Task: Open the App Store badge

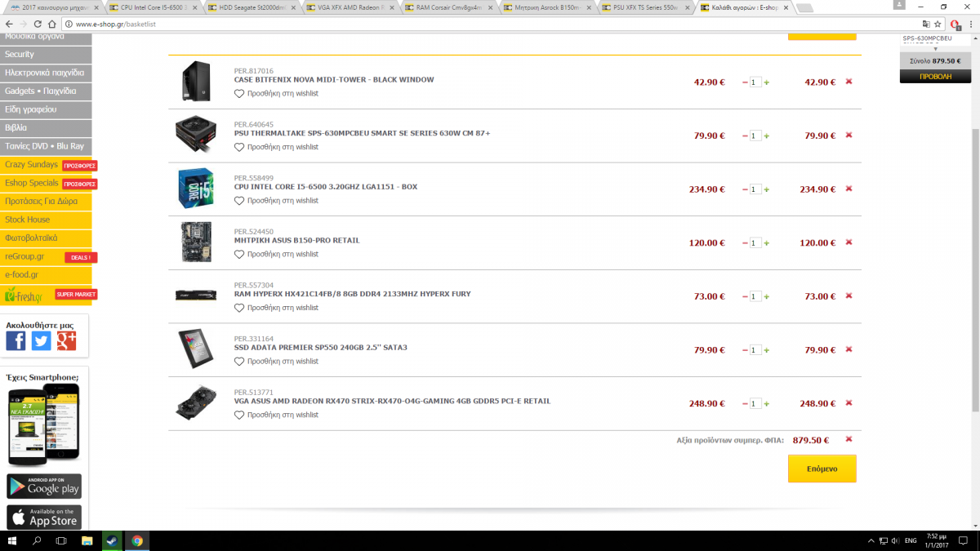Action: pos(44,517)
